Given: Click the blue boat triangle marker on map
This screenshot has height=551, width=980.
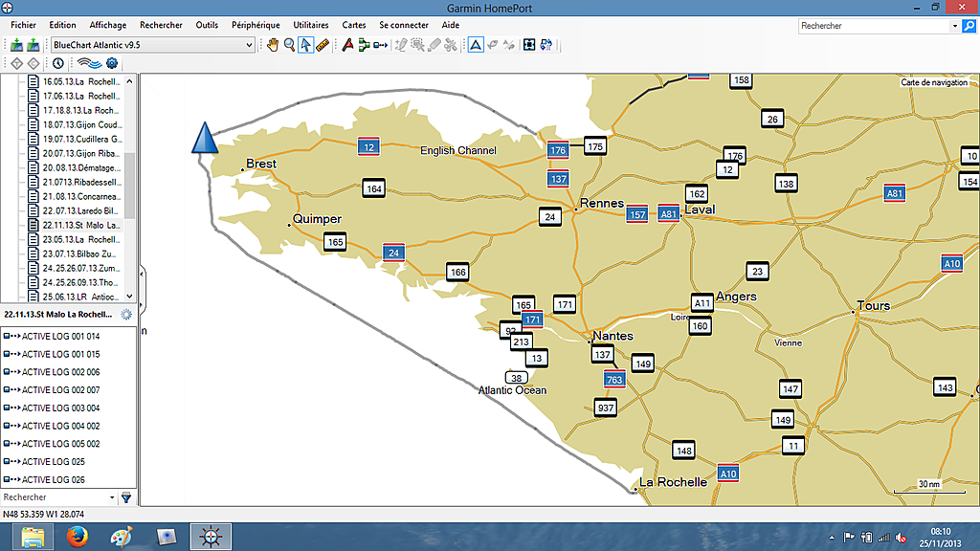Looking at the screenshot, I should [205, 138].
